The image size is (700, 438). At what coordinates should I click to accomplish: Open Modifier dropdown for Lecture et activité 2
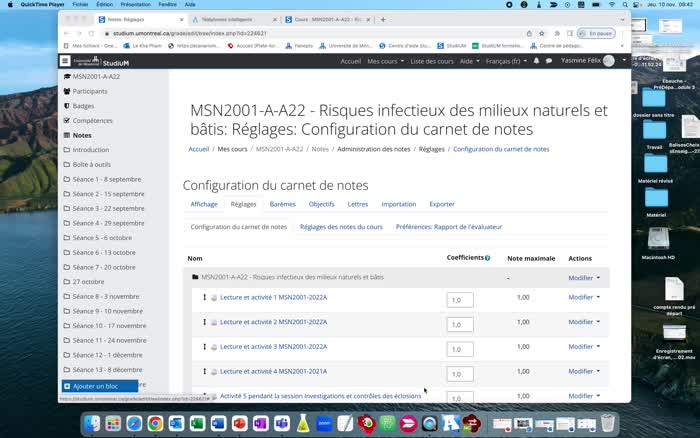click(x=584, y=322)
